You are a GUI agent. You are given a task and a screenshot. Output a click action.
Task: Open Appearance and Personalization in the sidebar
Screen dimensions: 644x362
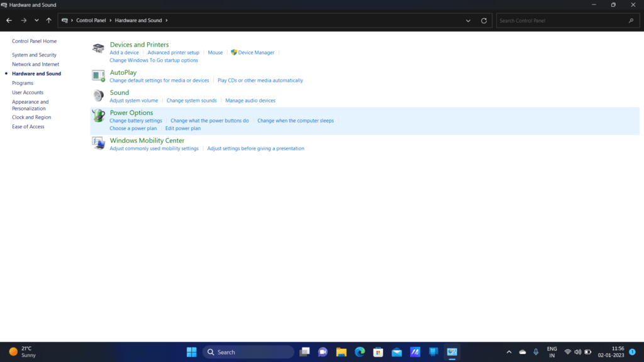pyautogui.click(x=30, y=105)
